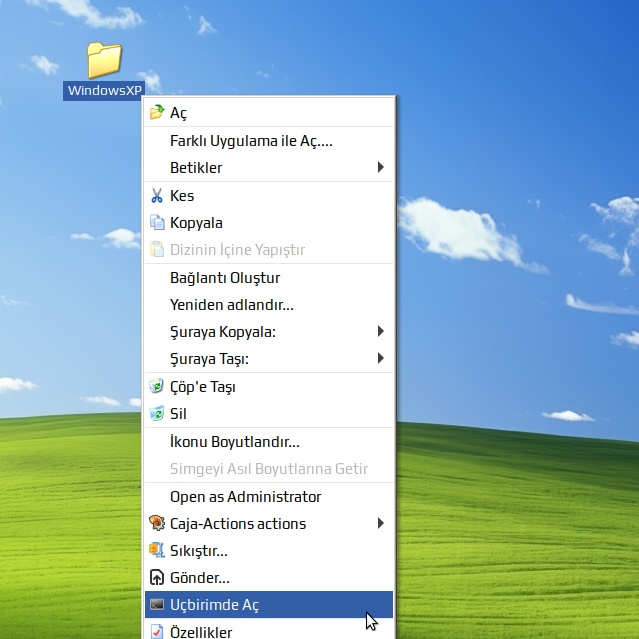The width and height of the screenshot is (639, 639).
Task: Click the Caja-Actions shell icon
Action: tap(157, 523)
